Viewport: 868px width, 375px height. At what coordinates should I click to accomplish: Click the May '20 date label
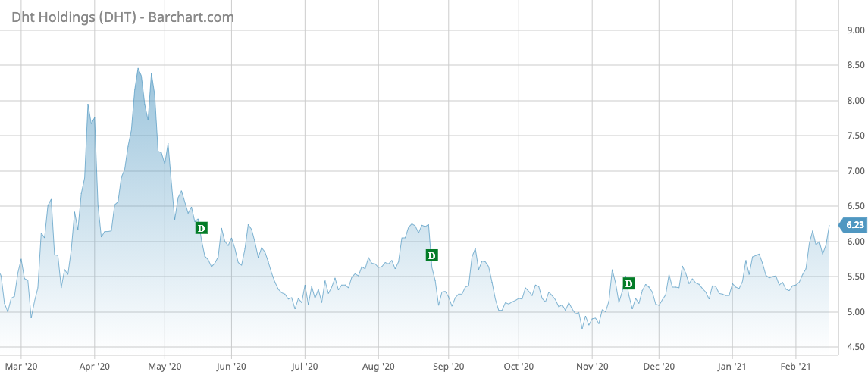point(165,366)
